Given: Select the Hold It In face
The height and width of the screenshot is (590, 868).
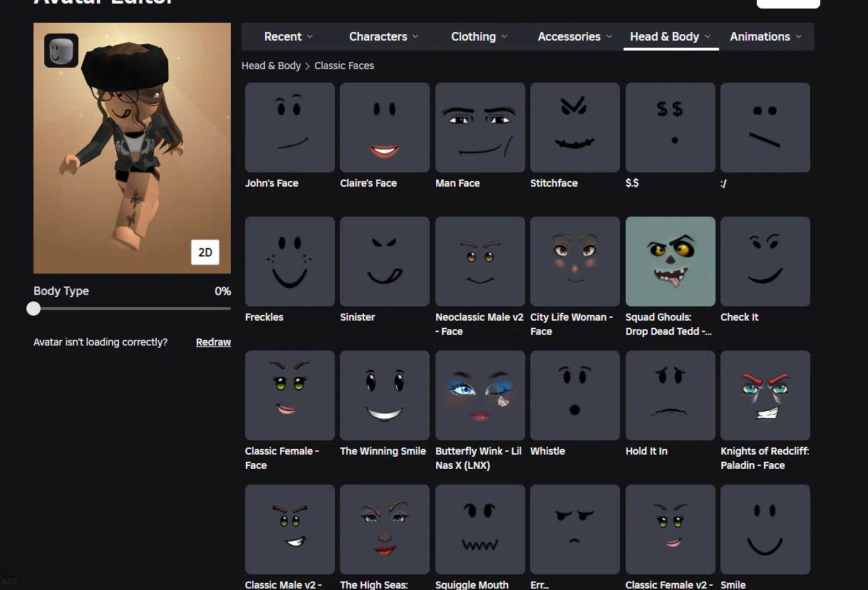Looking at the screenshot, I should (670, 395).
